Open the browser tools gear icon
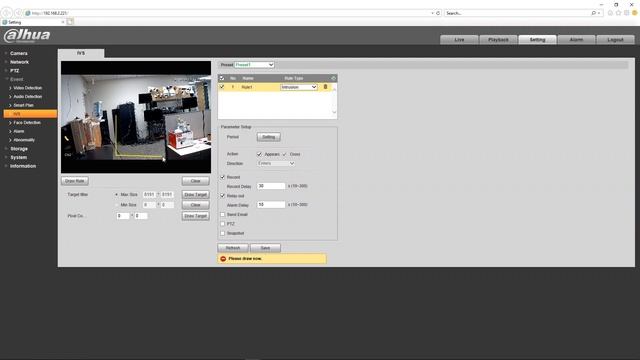 [x=627, y=13]
